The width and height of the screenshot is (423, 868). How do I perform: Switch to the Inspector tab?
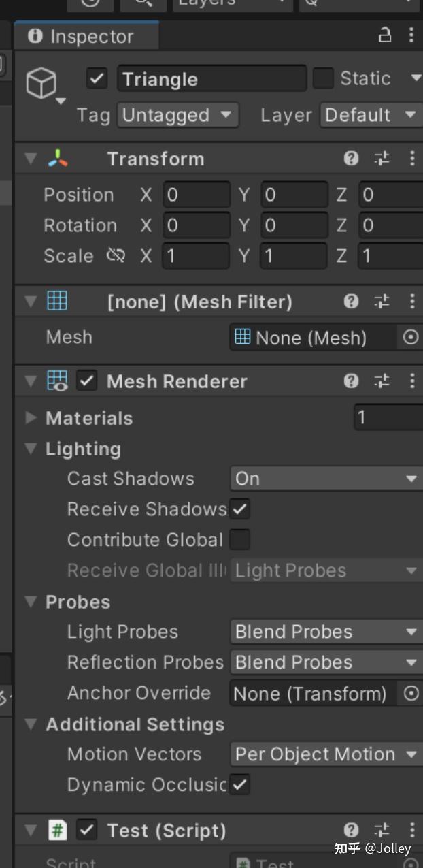point(86,37)
